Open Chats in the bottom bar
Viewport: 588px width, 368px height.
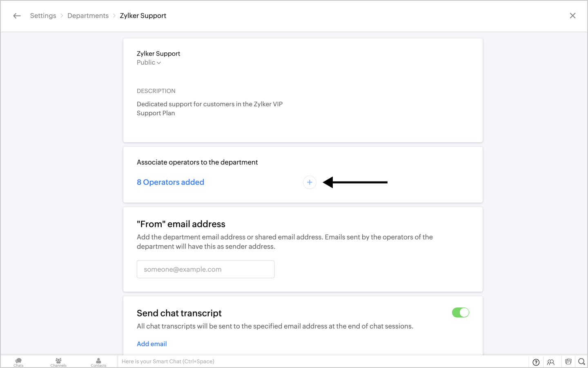(18, 362)
